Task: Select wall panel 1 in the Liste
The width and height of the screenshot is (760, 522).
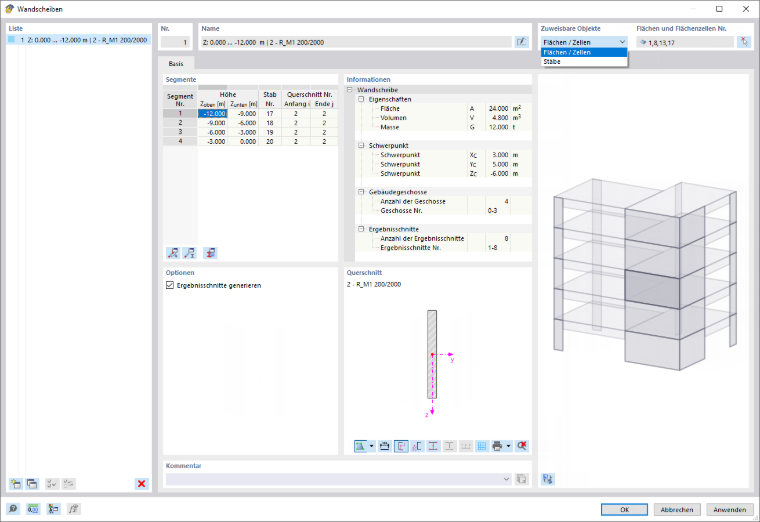Action: click(79, 40)
